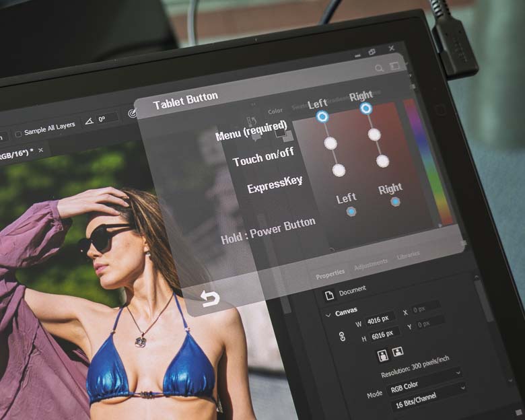
Task: Select Left button for Menu (required)
Action: (322, 116)
